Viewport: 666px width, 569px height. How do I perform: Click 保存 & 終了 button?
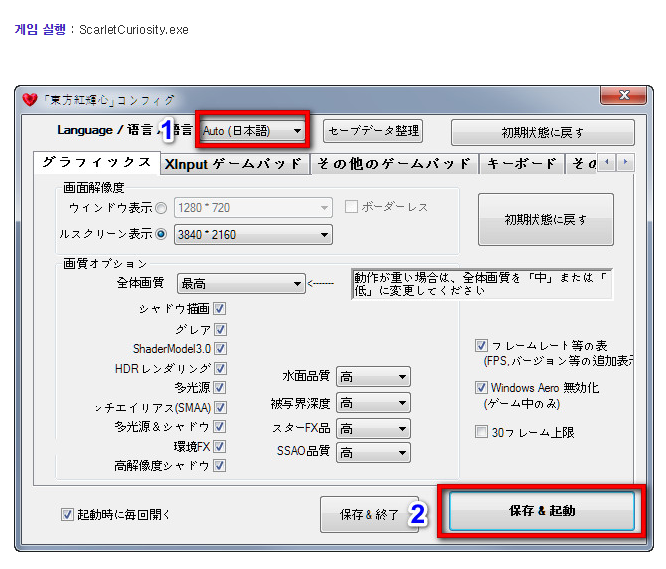(369, 514)
